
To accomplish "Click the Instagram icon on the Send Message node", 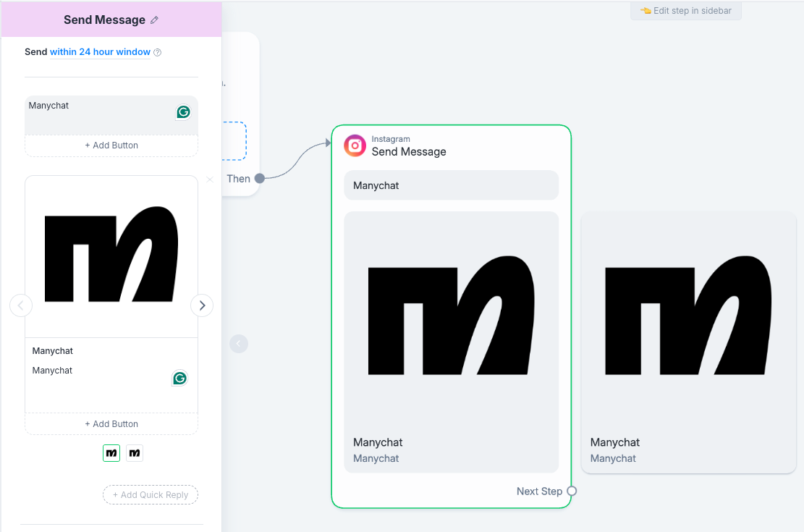I will pyautogui.click(x=355, y=145).
